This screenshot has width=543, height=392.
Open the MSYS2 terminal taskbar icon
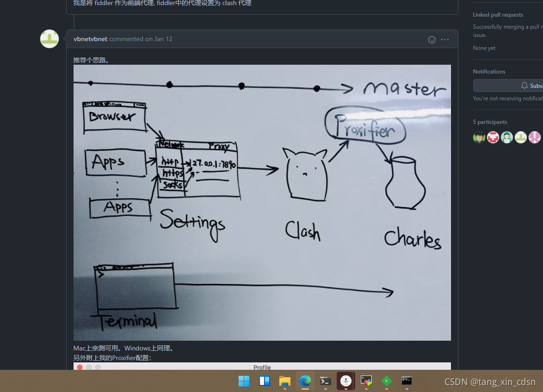pyautogui.click(x=366, y=381)
